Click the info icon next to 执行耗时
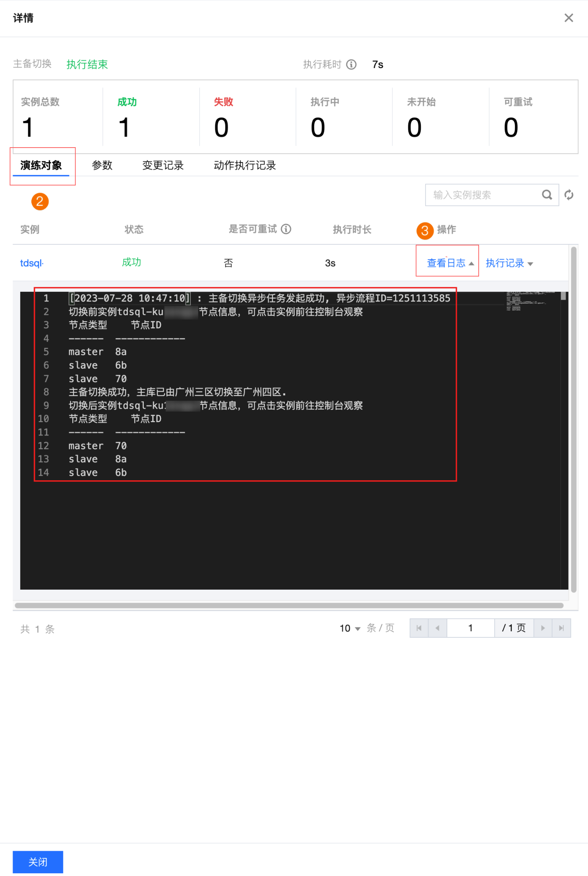The height and width of the screenshot is (876, 588). [x=351, y=64]
